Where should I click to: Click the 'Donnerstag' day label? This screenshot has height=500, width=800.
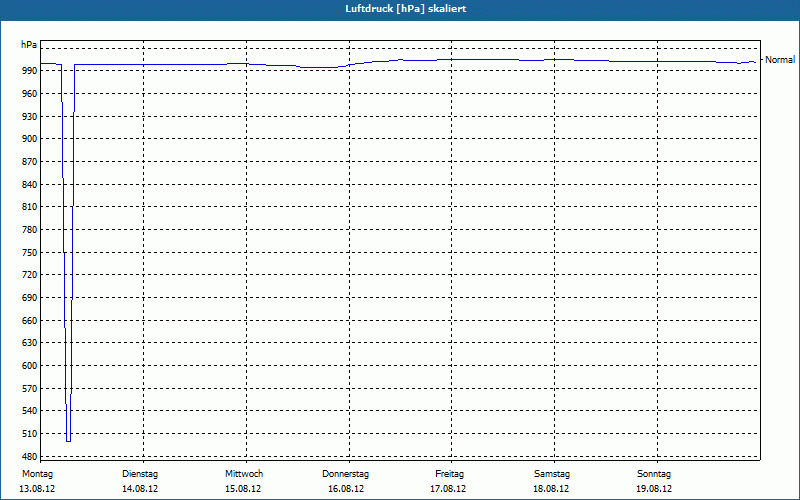345,474
